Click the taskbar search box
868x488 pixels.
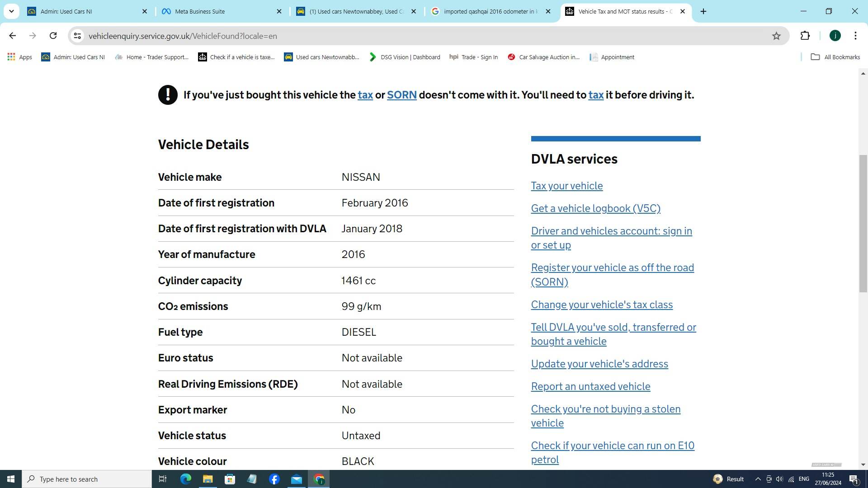click(87, 479)
